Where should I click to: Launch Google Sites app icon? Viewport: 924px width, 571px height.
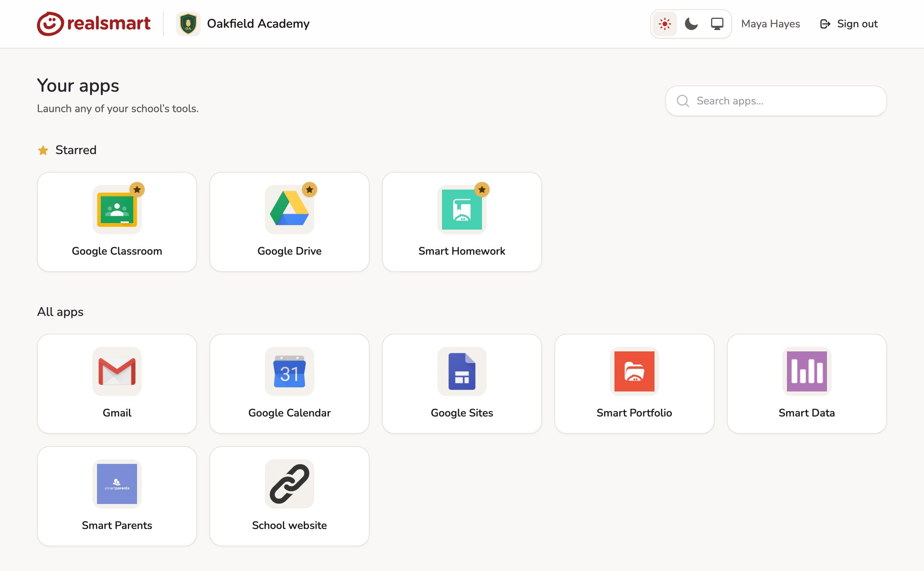(x=462, y=371)
